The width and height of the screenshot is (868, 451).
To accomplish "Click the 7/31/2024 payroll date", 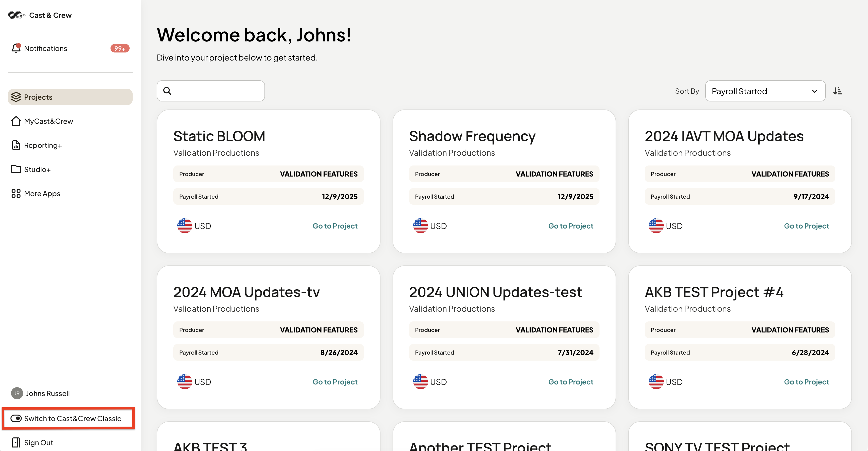I will pyautogui.click(x=575, y=353).
